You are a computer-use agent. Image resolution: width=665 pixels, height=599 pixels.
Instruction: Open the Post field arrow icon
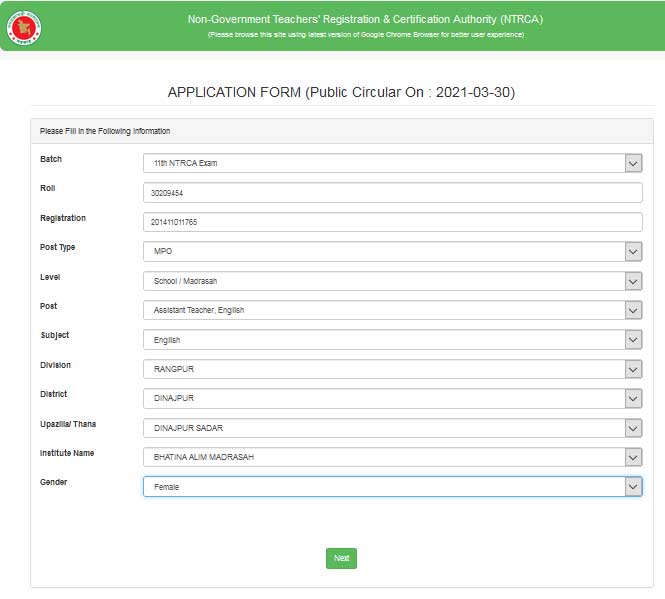633,310
